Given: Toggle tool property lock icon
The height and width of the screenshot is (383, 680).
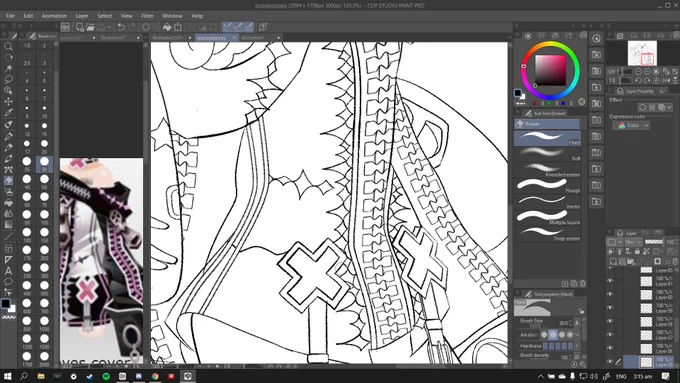Looking at the screenshot, I should tap(581, 311).
